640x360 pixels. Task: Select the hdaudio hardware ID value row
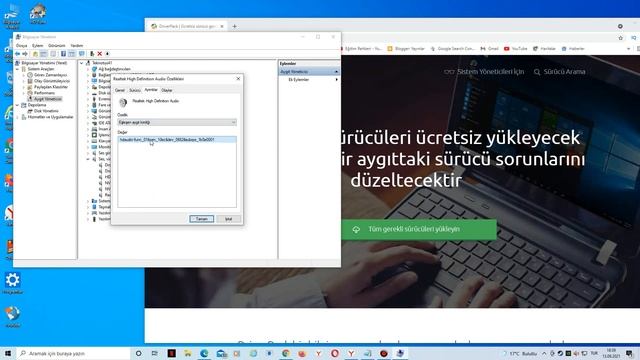click(177, 140)
